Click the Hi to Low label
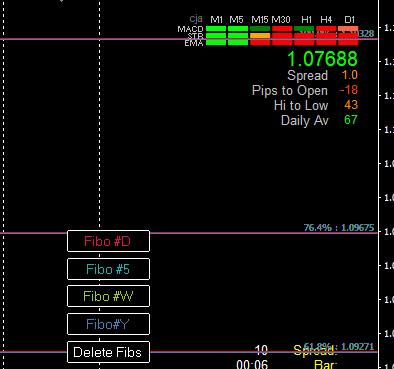 [301, 105]
